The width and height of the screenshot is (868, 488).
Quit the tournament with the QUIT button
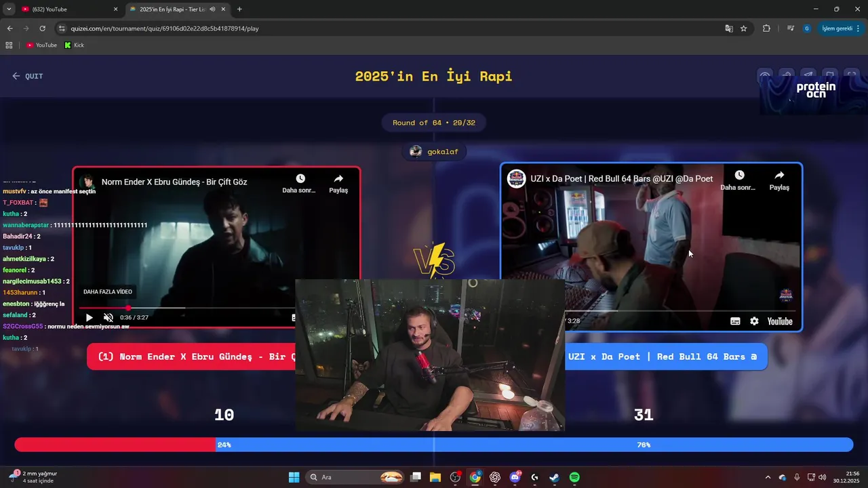coord(27,76)
